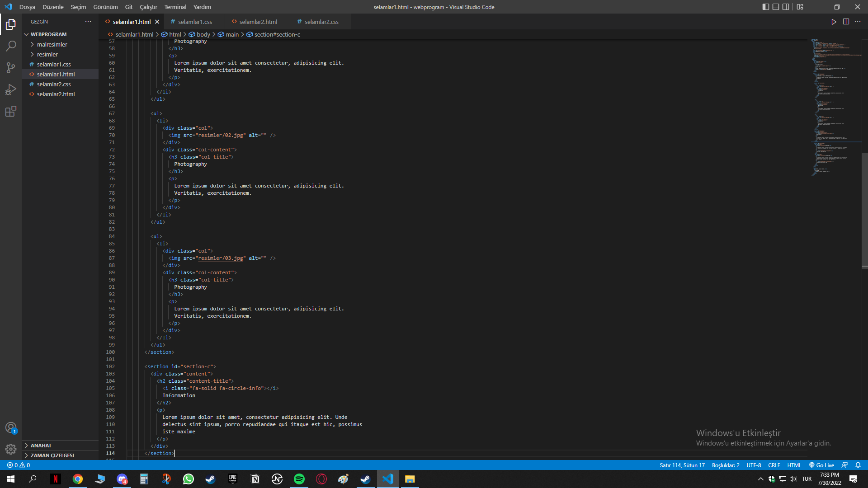The image size is (868, 488).
Task: Toggle the primary sidebar layout icon
Action: (765, 7)
